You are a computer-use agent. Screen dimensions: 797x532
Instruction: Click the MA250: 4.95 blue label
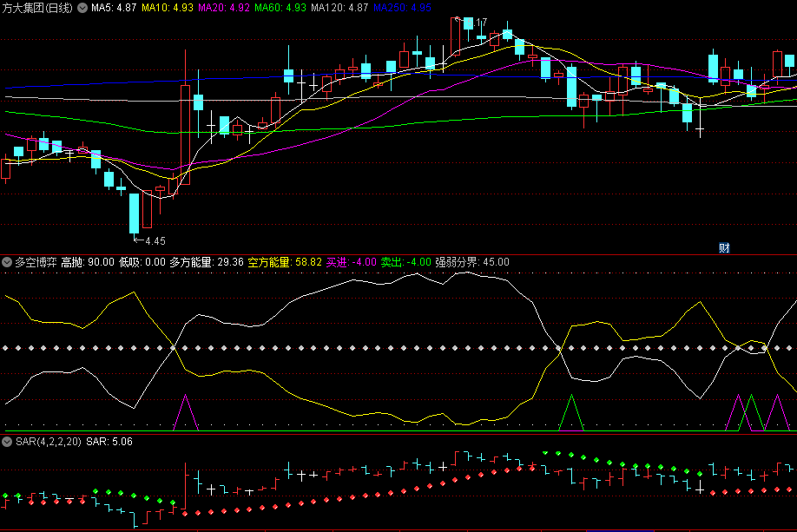point(402,8)
